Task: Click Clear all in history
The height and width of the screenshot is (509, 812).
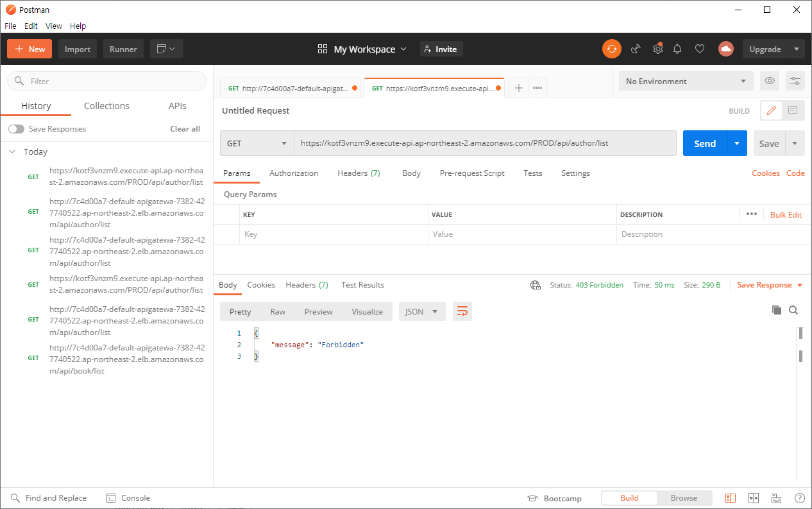Action: [x=185, y=129]
